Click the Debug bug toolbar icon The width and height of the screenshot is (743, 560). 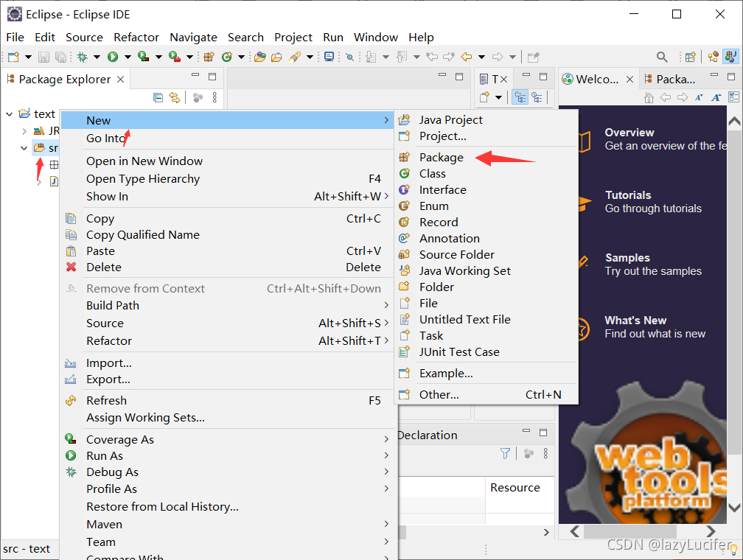[83, 57]
